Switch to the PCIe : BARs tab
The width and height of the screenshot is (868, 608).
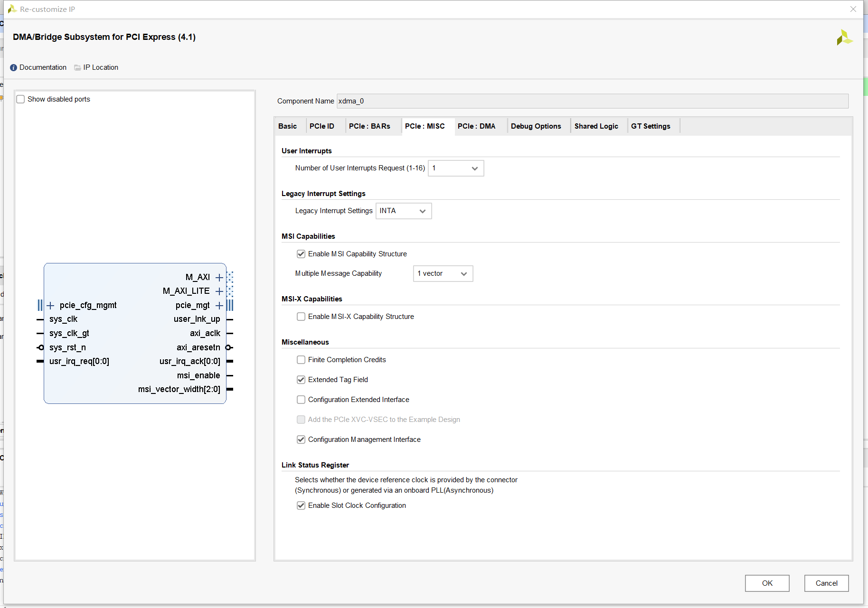(x=369, y=126)
